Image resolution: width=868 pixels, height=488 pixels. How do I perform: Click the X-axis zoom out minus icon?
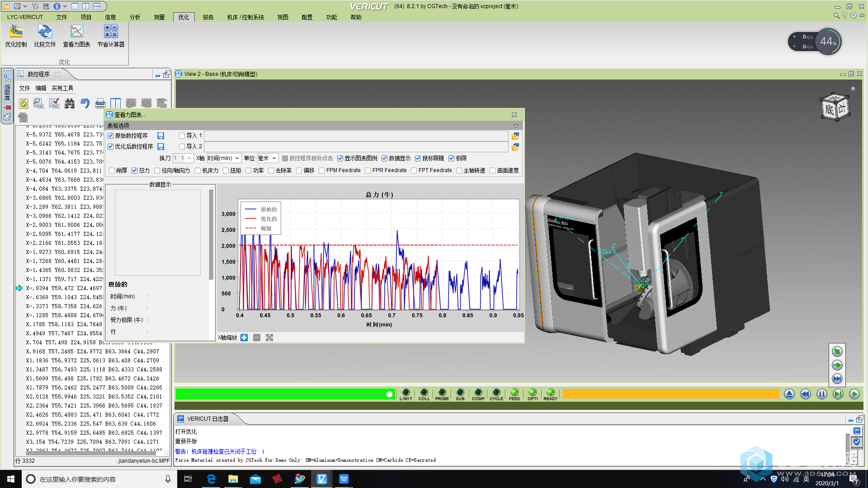coord(257,338)
